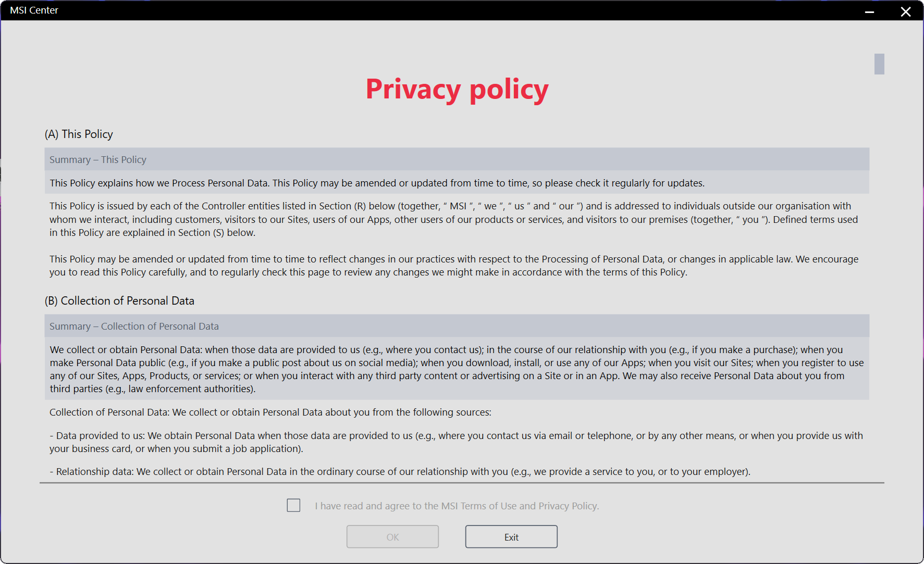Click the 'This Policy explains how we Process' summary
The width and height of the screenshot is (924, 564).
pos(377,183)
